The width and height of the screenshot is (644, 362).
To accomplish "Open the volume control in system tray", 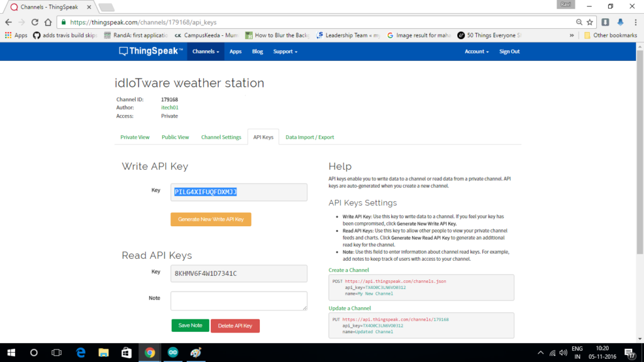I will (563, 353).
